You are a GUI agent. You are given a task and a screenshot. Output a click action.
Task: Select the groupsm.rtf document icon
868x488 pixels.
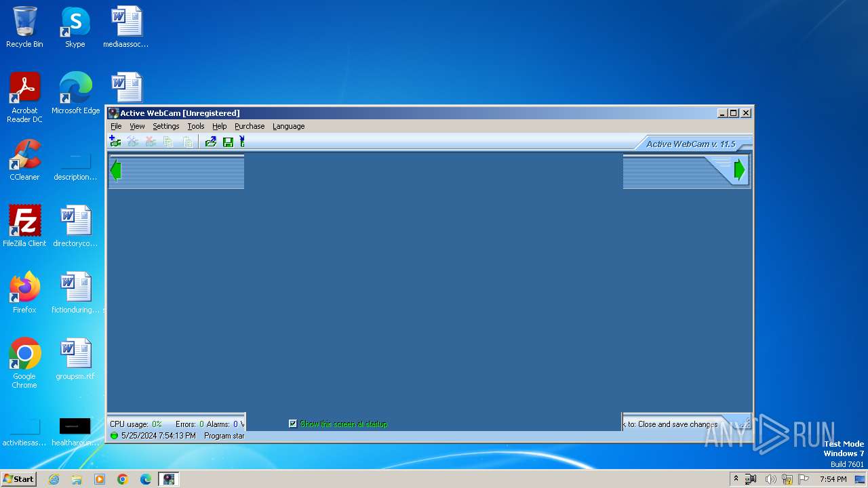coord(75,359)
